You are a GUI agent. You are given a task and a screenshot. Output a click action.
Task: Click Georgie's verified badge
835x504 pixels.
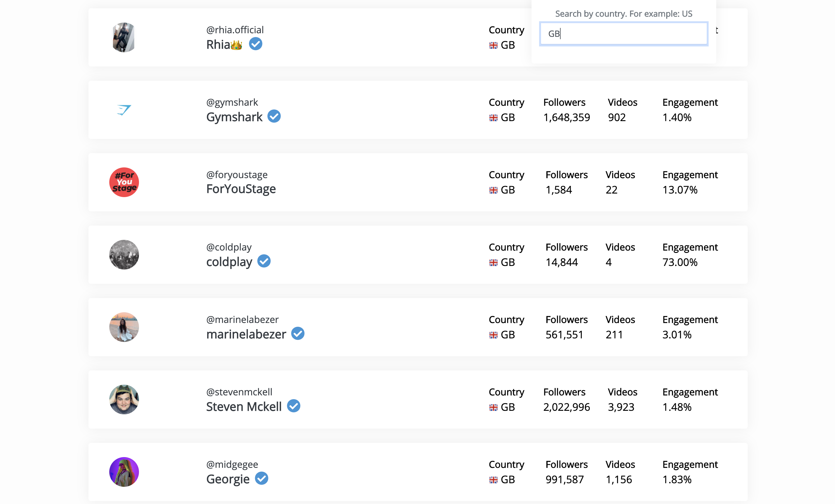tap(262, 478)
